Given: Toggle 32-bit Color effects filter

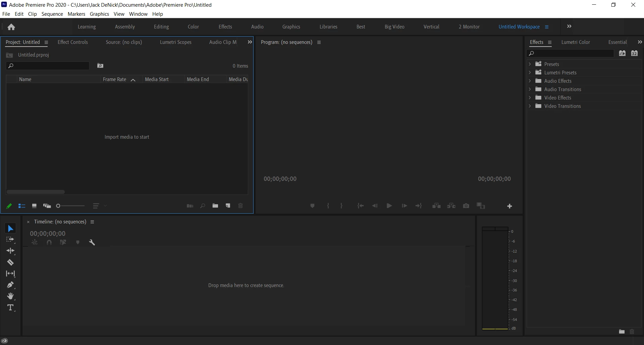Looking at the screenshot, I should click(x=634, y=53).
